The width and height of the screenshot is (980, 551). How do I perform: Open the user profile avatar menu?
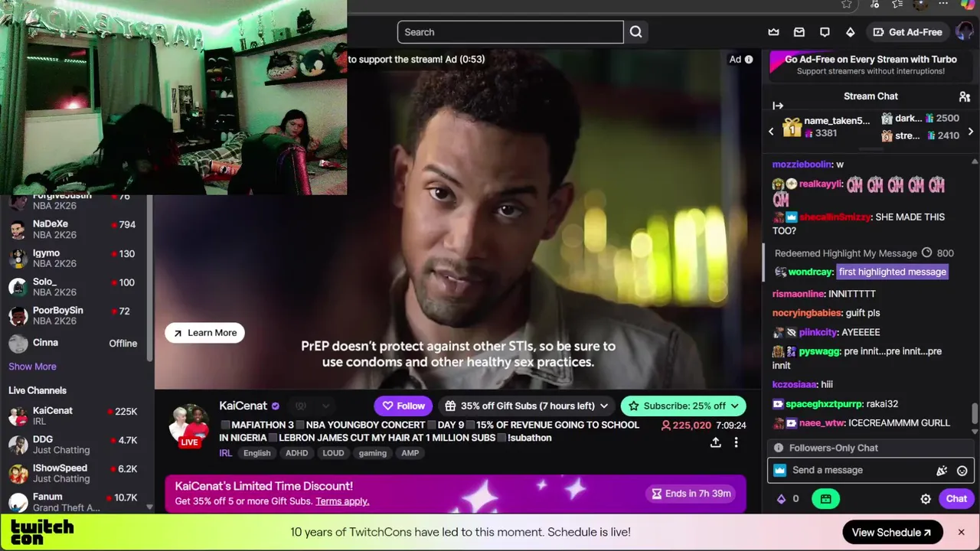[x=964, y=32]
